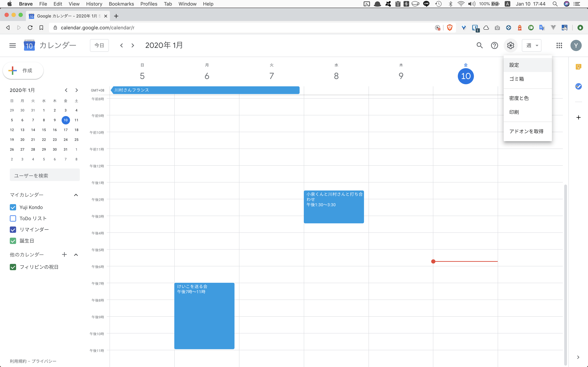Click the 今日 button
The width and height of the screenshot is (588, 367).
click(x=99, y=45)
